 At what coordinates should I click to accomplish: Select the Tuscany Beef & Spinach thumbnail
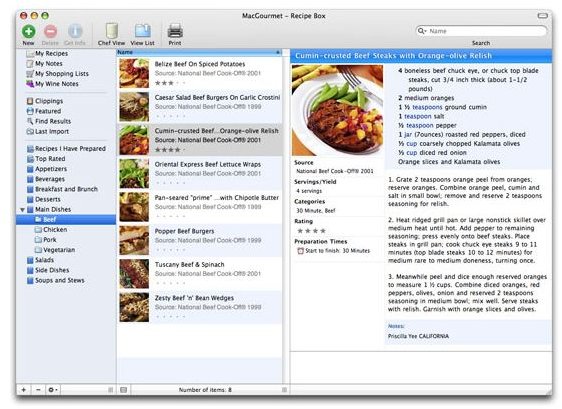tap(134, 274)
